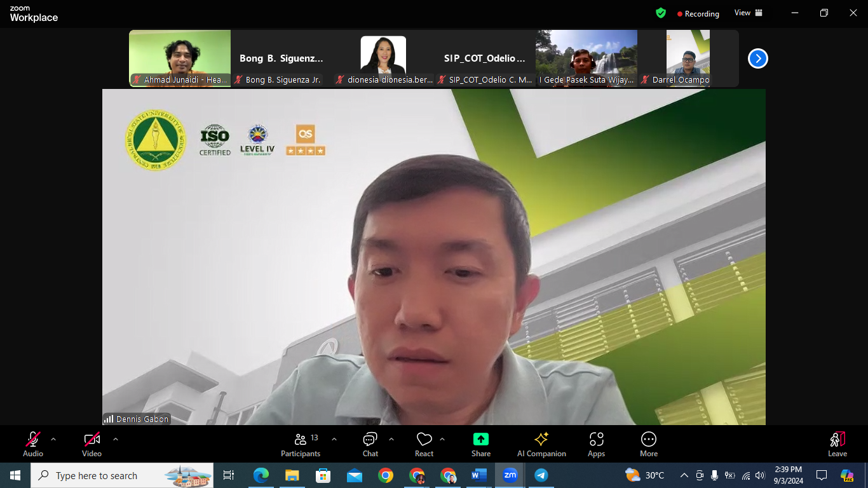Click the More options ellipsis icon
The image size is (868, 488).
(x=648, y=444)
